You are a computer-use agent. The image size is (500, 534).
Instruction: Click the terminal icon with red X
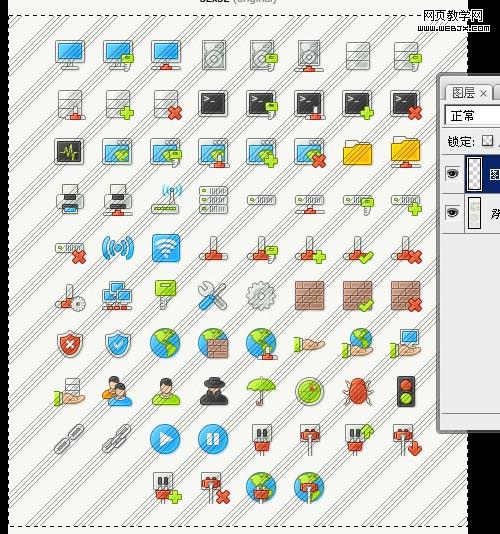coord(406,105)
